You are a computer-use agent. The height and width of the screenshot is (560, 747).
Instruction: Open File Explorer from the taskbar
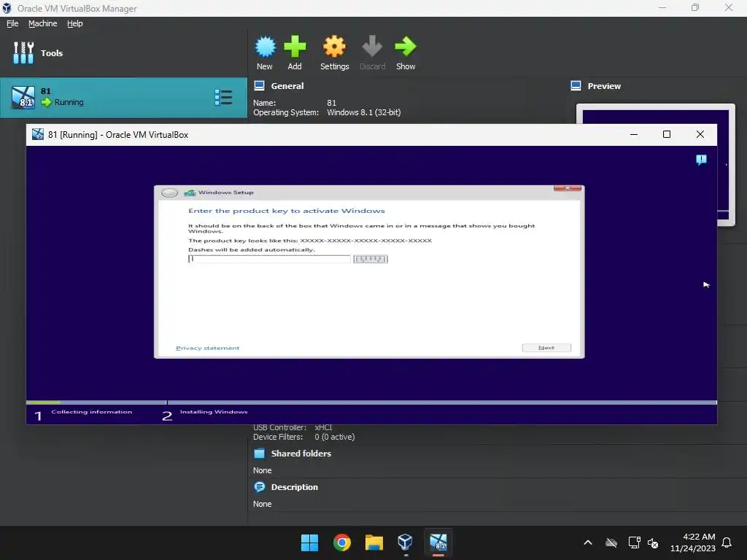coord(374,542)
